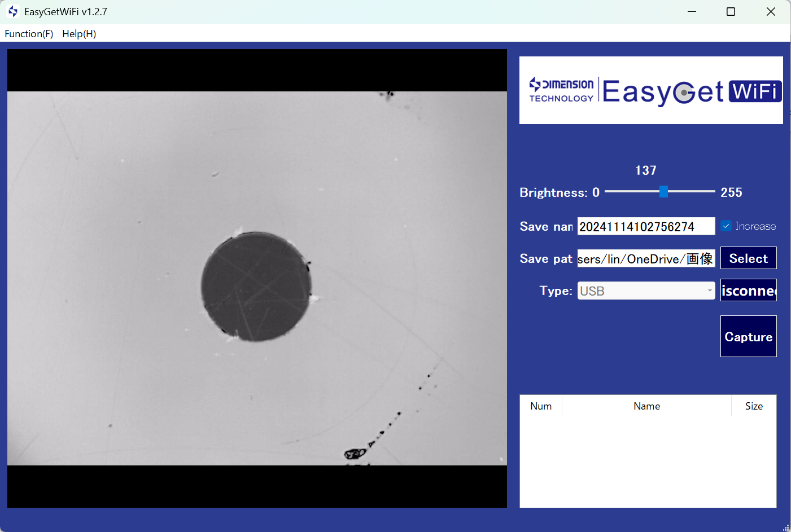
Task: Click the EasyGetWiFi app icon in title bar
Action: pyautogui.click(x=13, y=12)
